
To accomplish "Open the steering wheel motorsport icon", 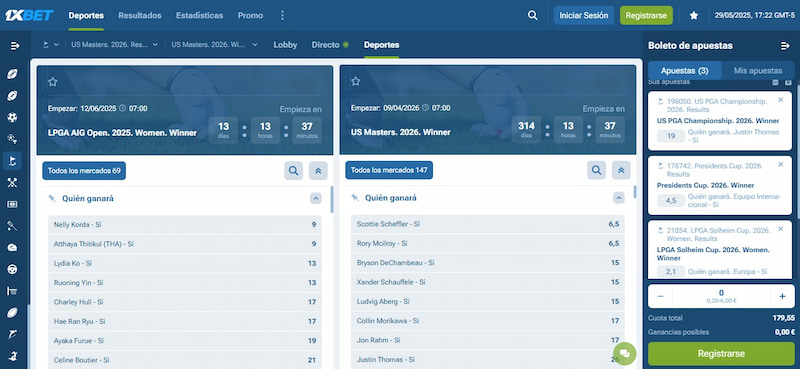I will click(x=13, y=269).
